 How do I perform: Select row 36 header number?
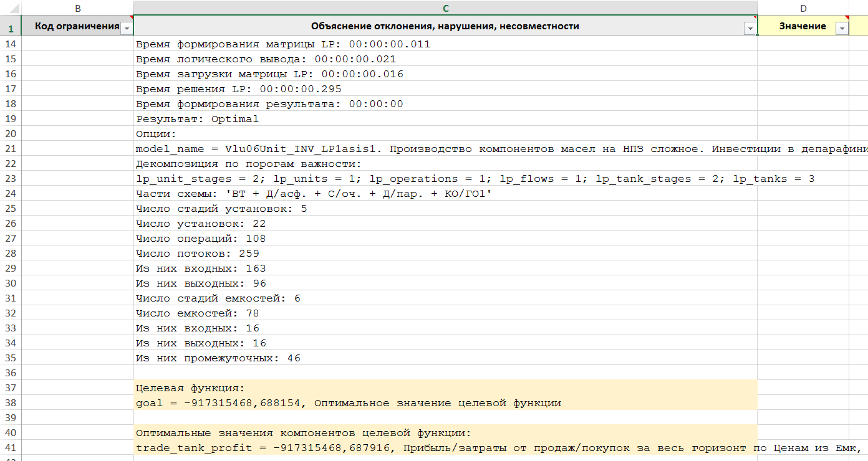tap(11, 373)
